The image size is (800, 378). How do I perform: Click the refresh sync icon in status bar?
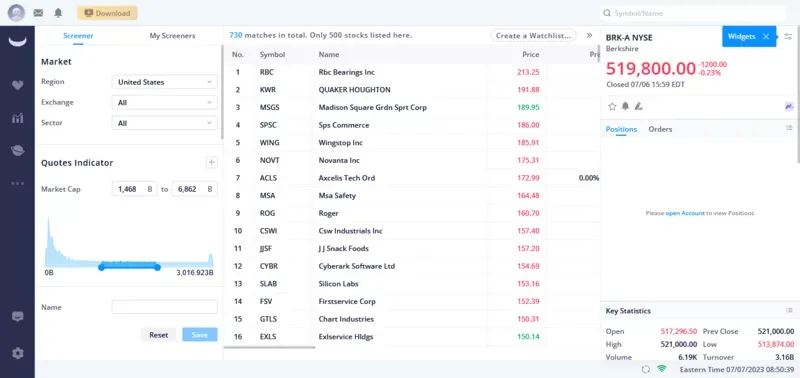[x=646, y=369]
